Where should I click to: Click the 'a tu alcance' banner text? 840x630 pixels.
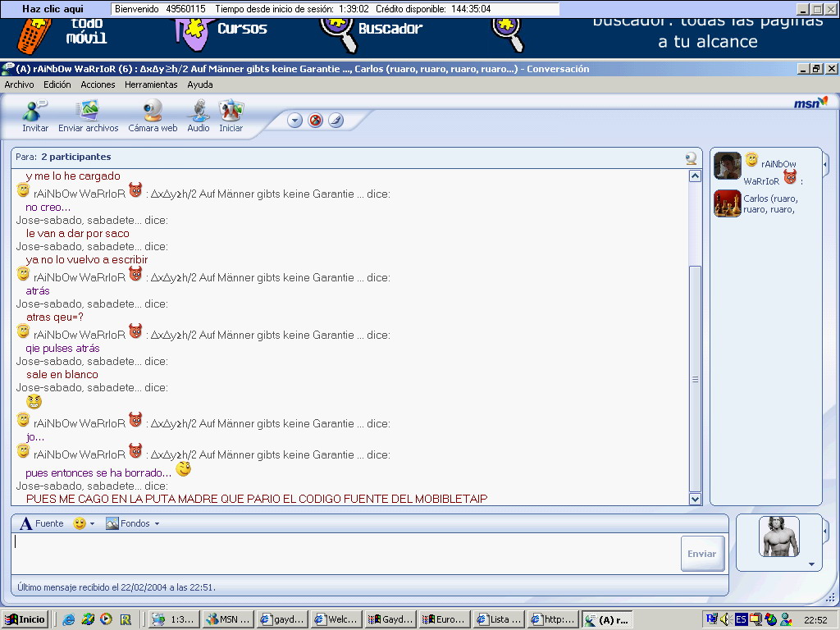click(x=708, y=42)
